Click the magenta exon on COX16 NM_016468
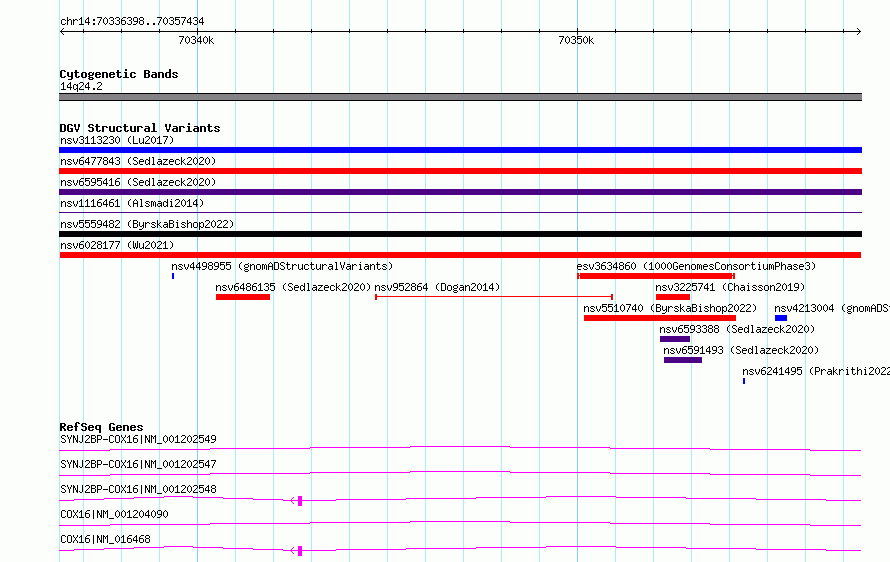The height and width of the screenshot is (562, 890). 300,551
